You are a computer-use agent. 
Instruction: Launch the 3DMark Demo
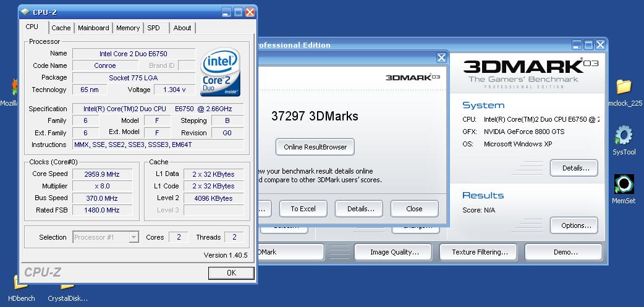click(564, 252)
